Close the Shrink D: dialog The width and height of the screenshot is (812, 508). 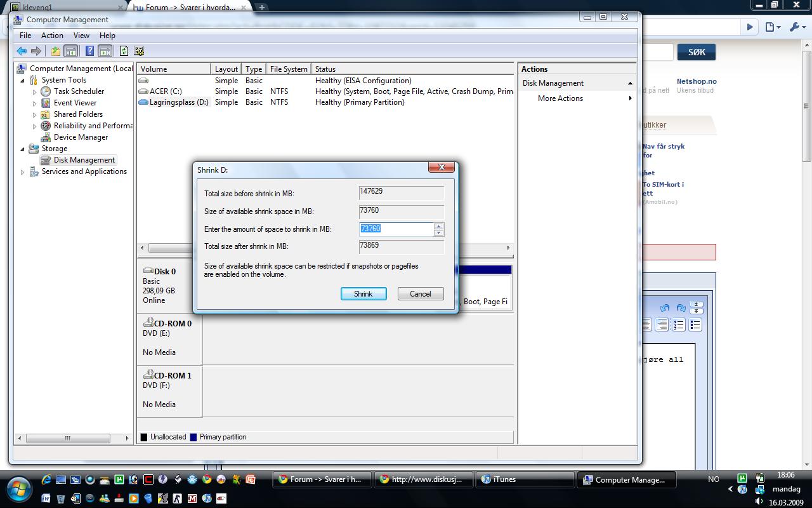[x=442, y=168]
